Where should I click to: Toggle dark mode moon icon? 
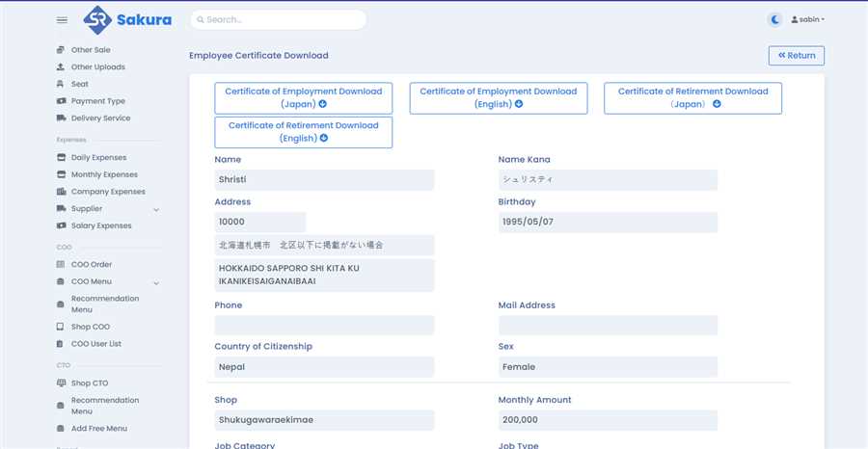click(x=775, y=19)
